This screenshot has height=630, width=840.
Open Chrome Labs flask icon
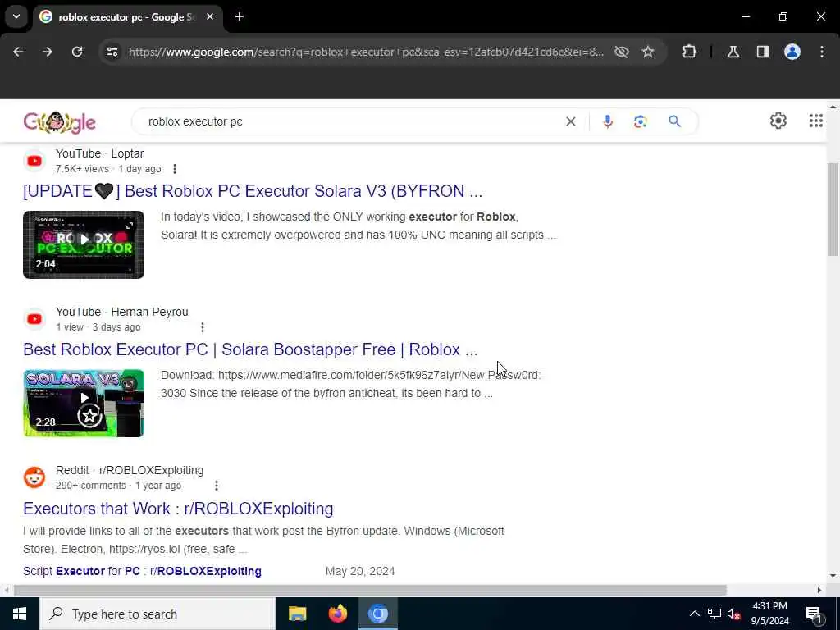click(x=733, y=52)
